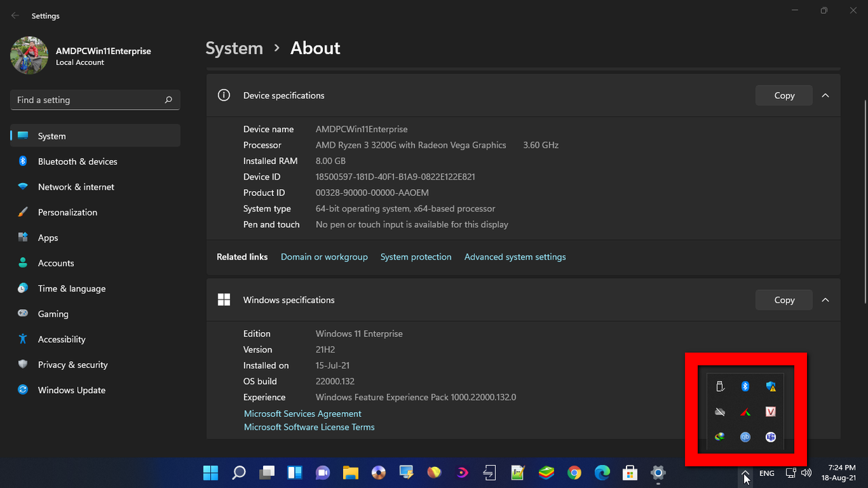The width and height of the screenshot is (868, 488).
Task: Go back with the Settings back arrow
Action: 16,16
